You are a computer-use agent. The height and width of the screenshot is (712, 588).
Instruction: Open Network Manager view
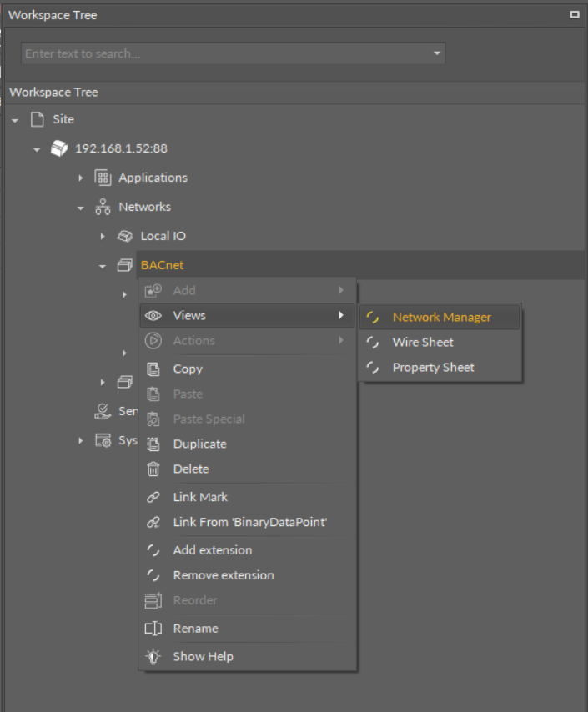pyautogui.click(x=441, y=317)
